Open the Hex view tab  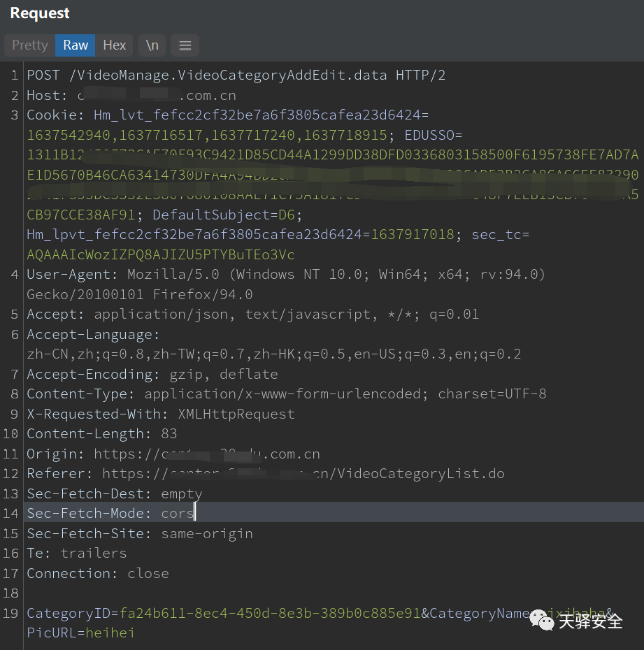(x=114, y=45)
